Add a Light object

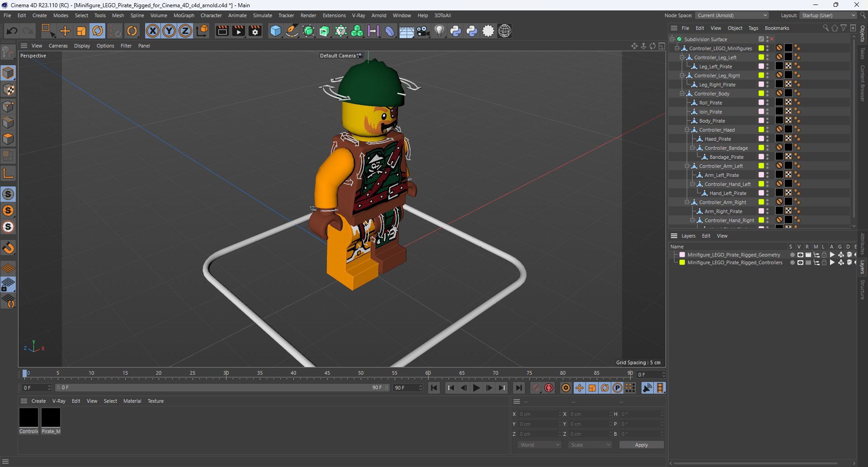pos(439,31)
